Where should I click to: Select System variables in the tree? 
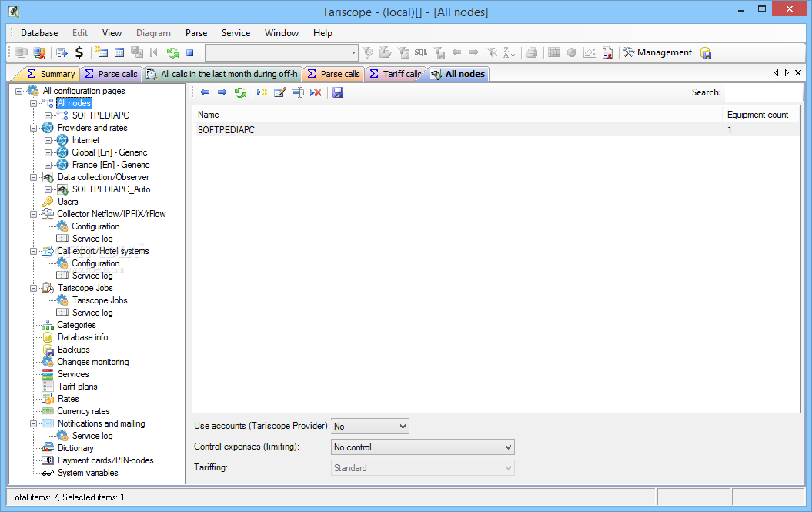click(x=88, y=473)
